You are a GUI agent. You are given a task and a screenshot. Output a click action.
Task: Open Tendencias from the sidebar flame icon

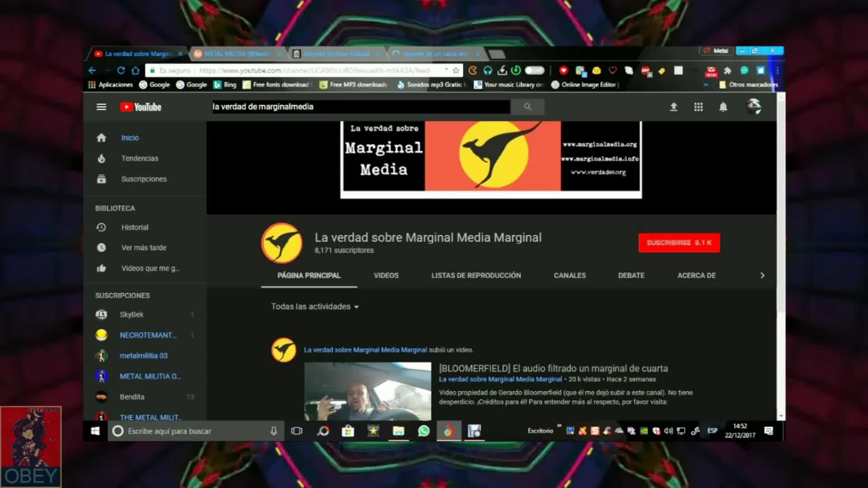(102, 158)
